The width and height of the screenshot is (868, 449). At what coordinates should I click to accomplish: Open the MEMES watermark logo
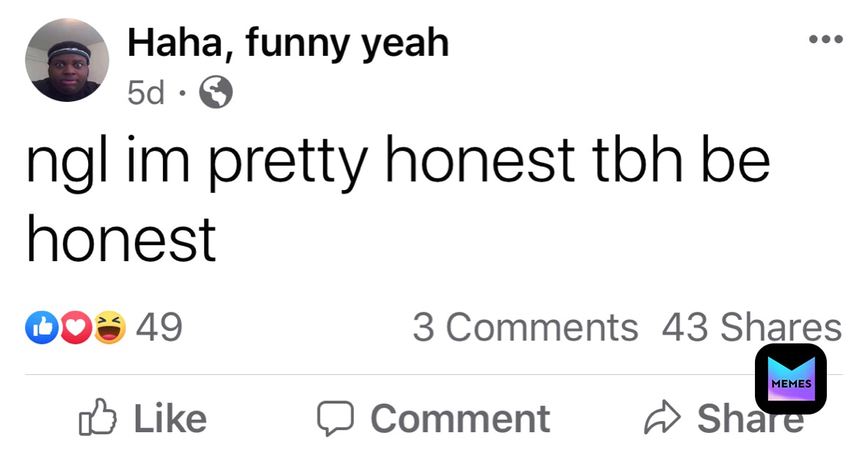pos(790,379)
